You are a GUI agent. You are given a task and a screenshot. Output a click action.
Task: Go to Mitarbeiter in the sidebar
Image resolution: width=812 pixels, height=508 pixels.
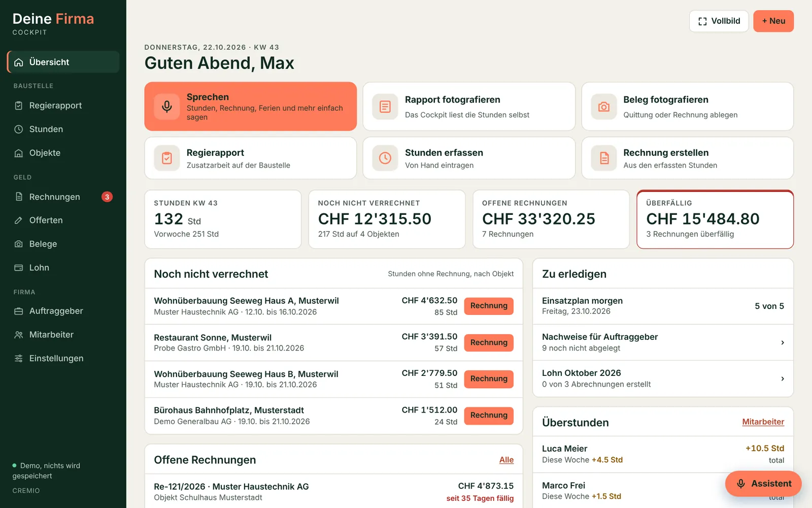(x=63, y=335)
